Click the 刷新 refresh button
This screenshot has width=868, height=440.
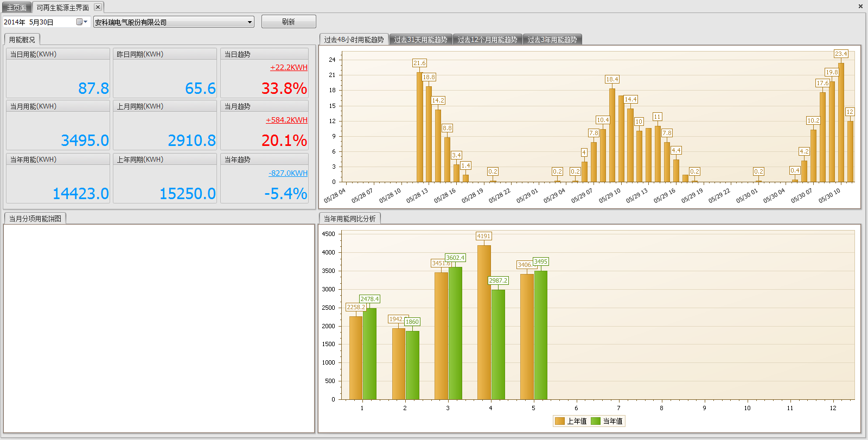pos(289,22)
